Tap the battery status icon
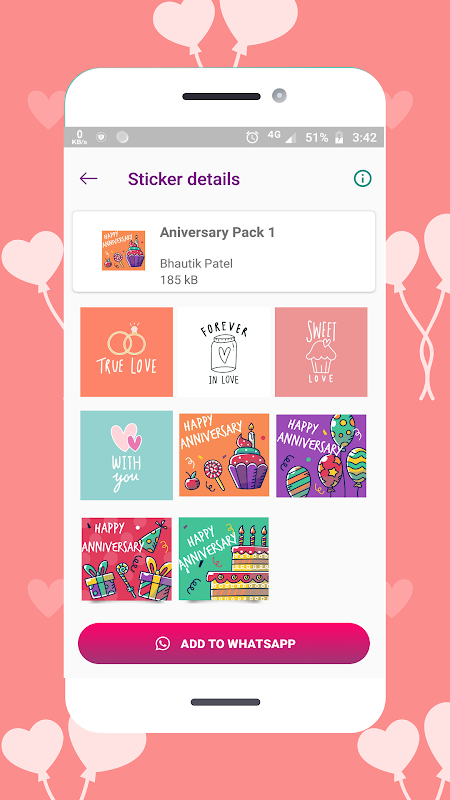Image resolution: width=450 pixels, height=800 pixels. [339, 137]
